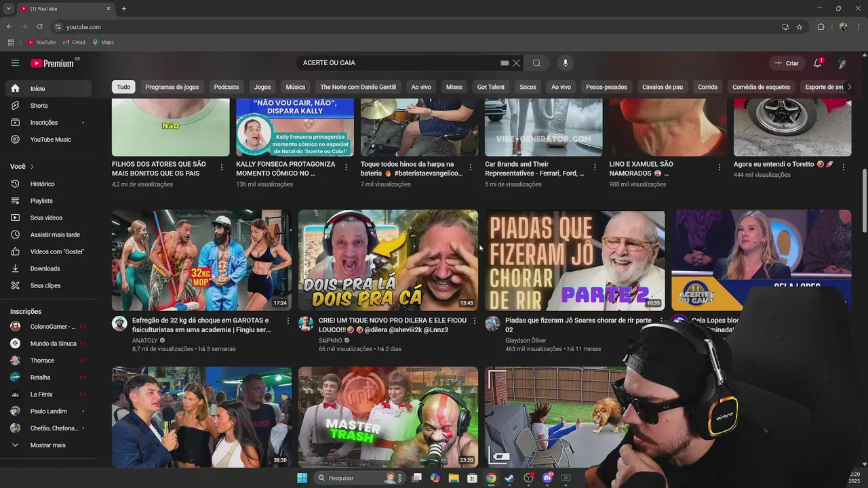The height and width of the screenshot is (488, 868).
Task: Open Paulo Landim channel
Action: pos(47,411)
